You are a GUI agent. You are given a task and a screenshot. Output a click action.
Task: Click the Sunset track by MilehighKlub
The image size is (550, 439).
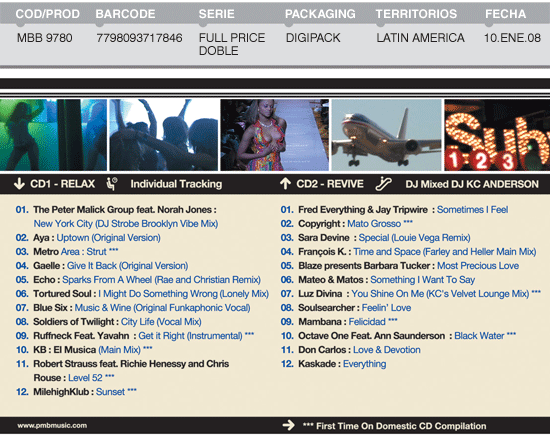pos(110,392)
